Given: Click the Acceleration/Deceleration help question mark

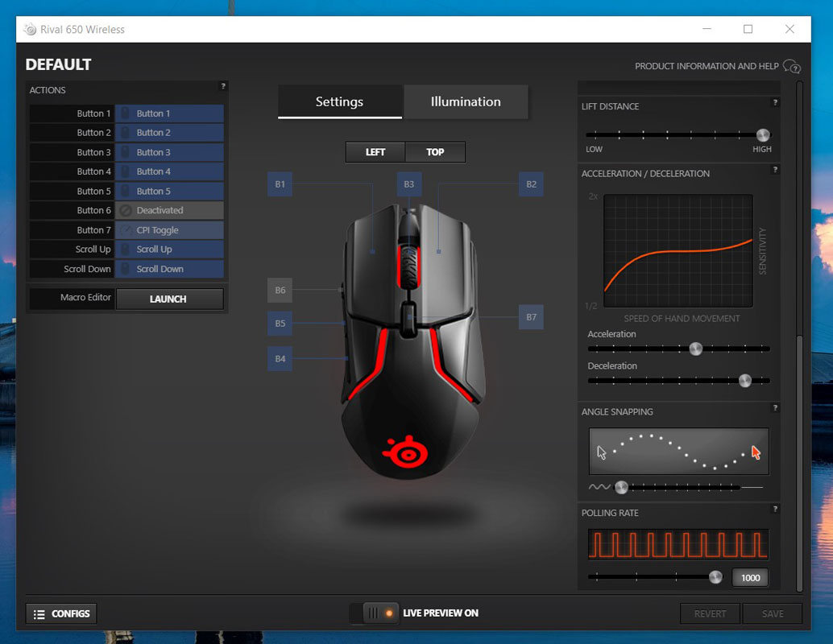Looking at the screenshot, I should (775, 170).
